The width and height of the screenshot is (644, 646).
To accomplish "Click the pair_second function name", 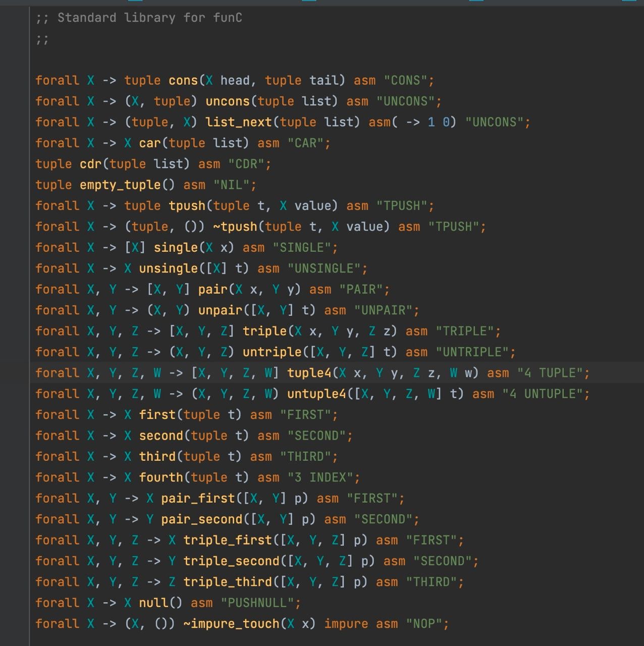I will [202, 520].
